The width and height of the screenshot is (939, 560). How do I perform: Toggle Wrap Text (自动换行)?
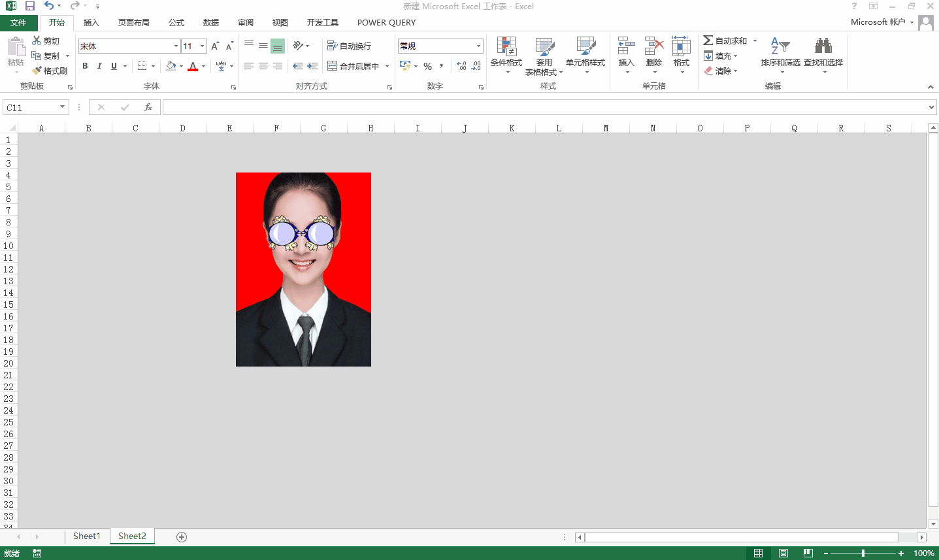point(349,46)
